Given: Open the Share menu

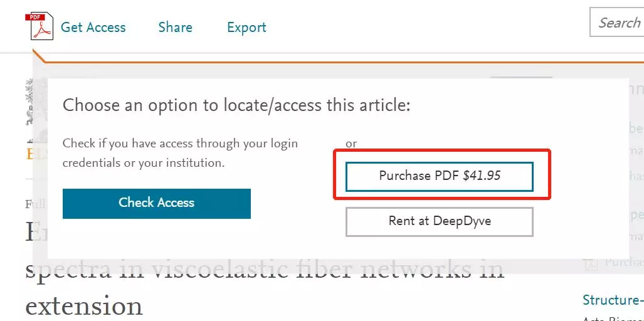Looking at the screenshot, I should coord(175,28).
